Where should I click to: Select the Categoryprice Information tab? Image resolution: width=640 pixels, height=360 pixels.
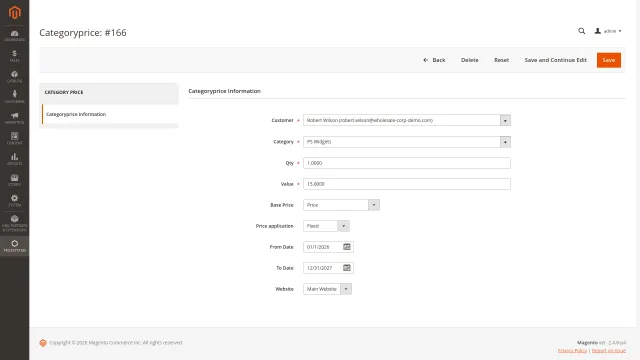coord(110,114)
